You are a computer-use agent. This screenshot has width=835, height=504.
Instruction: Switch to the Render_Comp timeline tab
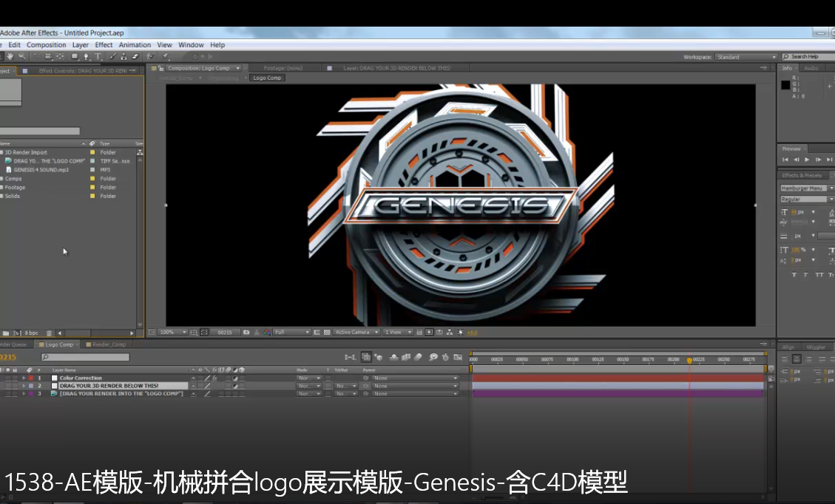[108, 344]
